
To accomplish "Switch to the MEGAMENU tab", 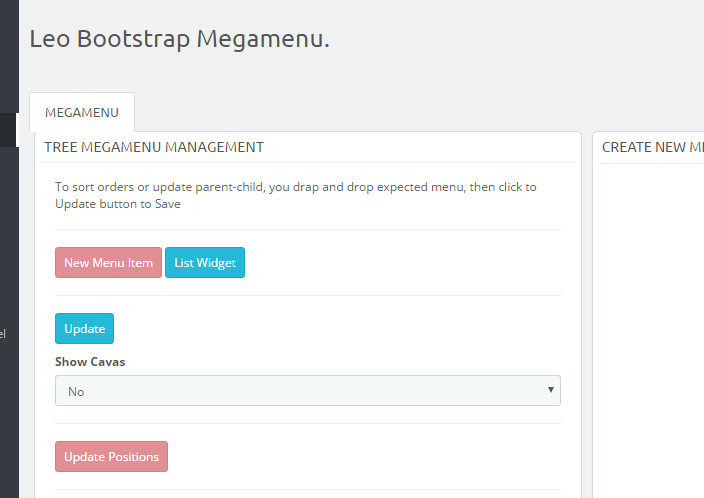I will click(81, 113).
